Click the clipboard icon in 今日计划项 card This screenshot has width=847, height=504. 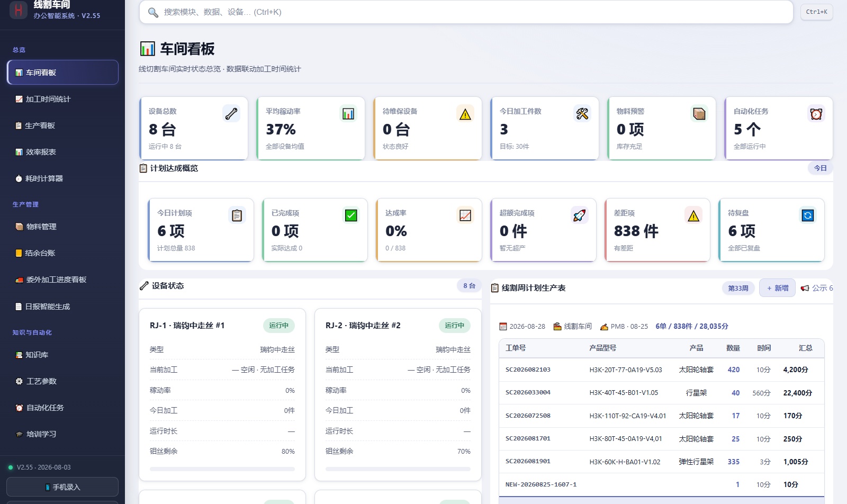[x=237, y=215]
